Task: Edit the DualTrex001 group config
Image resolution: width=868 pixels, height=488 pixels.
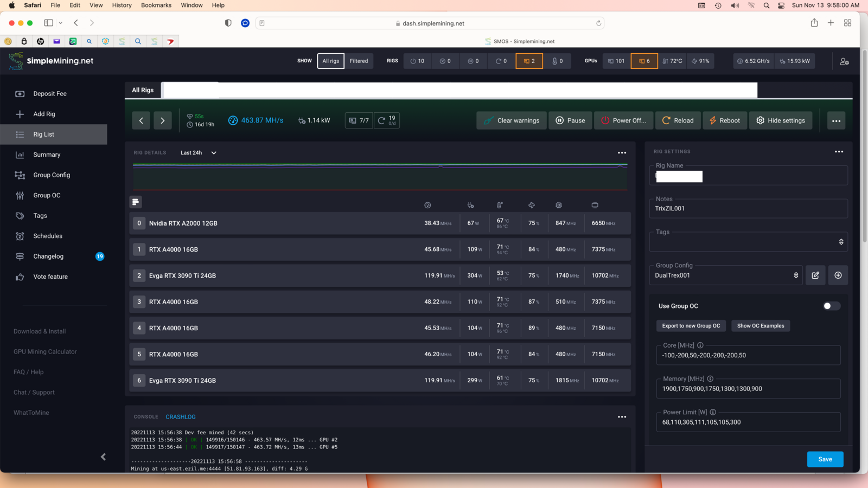Action: (x=815, y=275)
